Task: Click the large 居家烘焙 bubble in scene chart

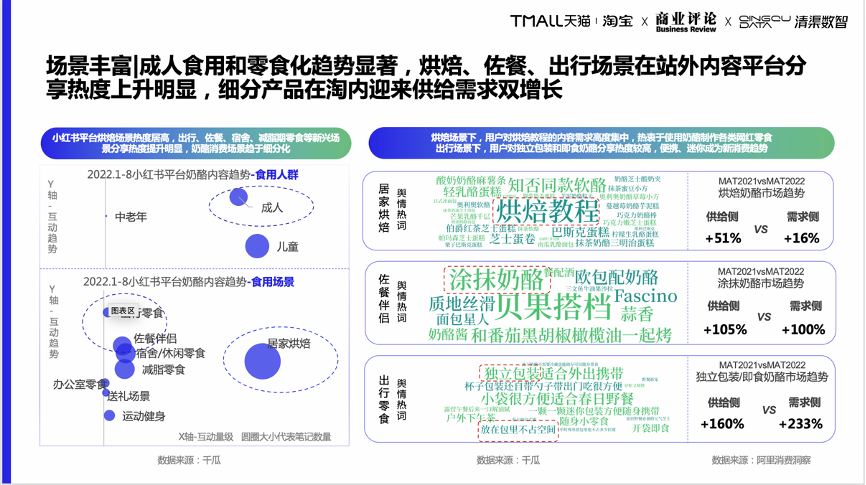Action: point(262,361)
